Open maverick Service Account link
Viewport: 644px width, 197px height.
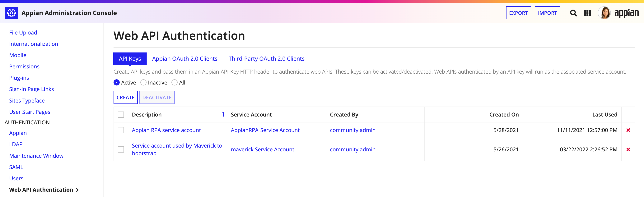click(x=263, y=149)
